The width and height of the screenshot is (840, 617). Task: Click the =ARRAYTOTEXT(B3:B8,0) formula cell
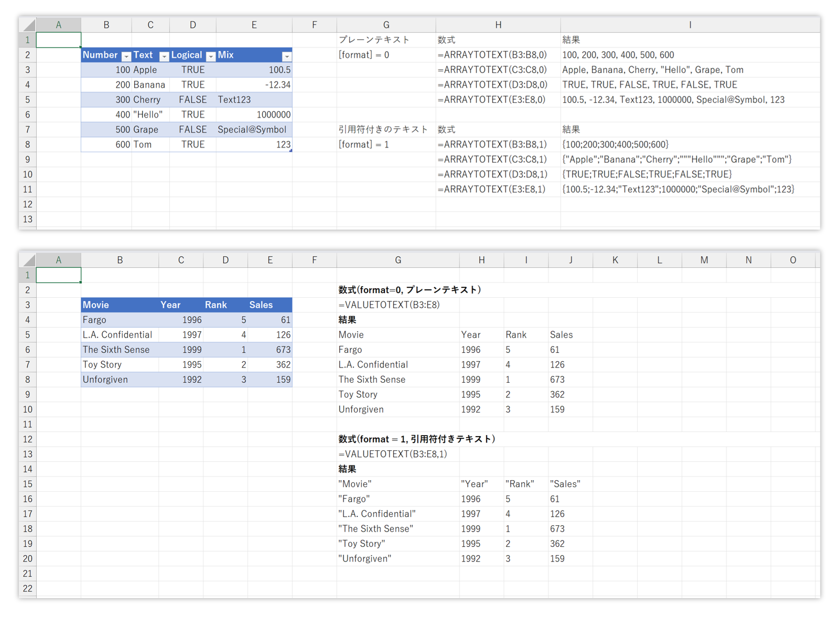[x=498, y=55]
